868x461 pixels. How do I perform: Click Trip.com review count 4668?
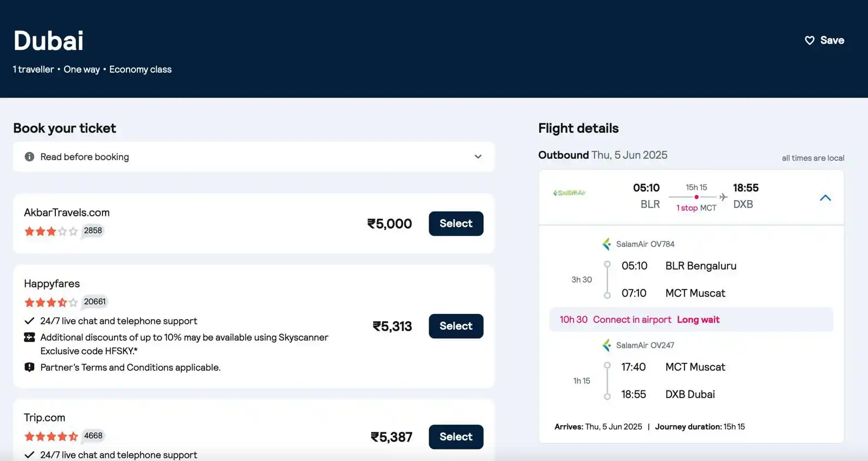click(93, 436)
